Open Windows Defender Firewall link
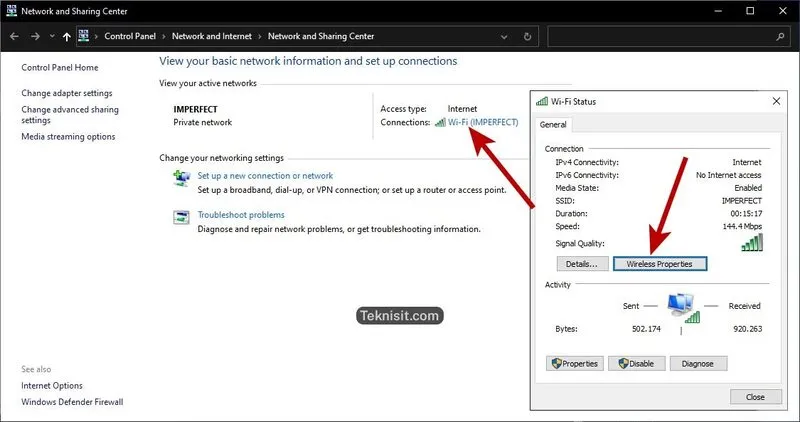This screenshot has height=422, width=800. 72,402
